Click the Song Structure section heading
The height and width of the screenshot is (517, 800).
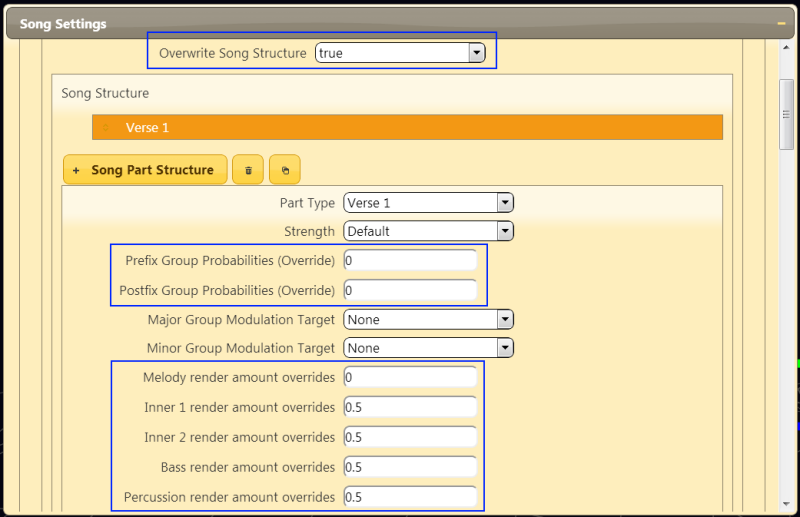click(x=105, y=93)
